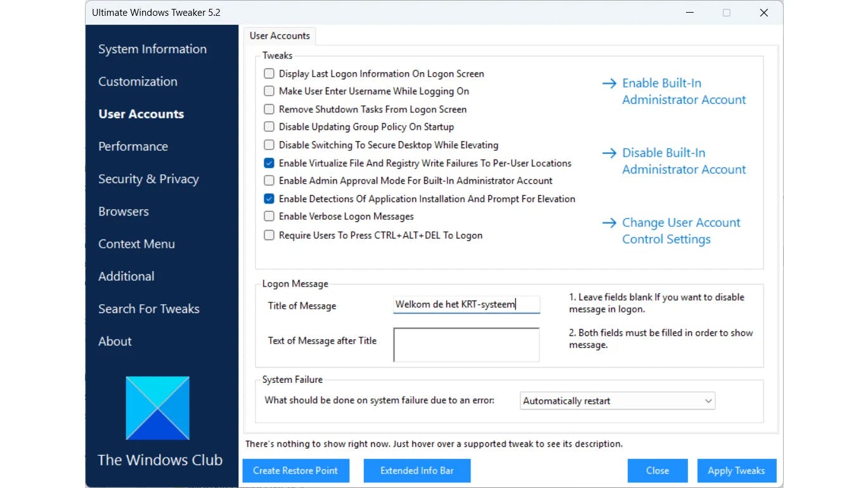Click the Text of Message after Title box
The image size is (868, 488).
467,345
